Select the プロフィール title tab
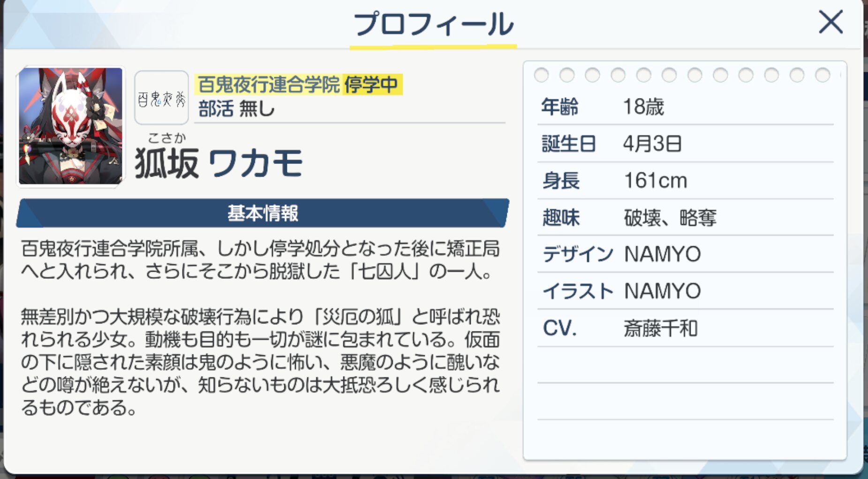The height and width of the screenshot is (479, 868). coord(433,25)
